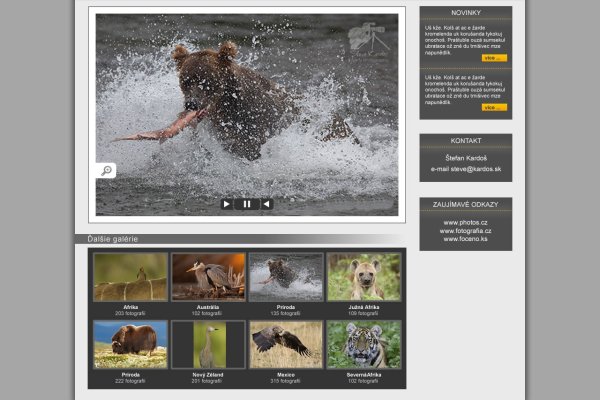Click the second yellow 'více' button
600x400 pixels.
494,107
